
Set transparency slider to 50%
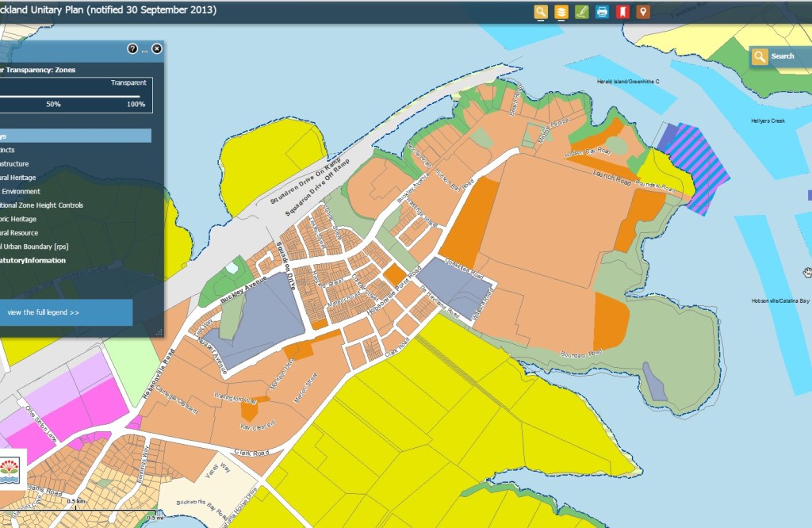click(54, 97)
